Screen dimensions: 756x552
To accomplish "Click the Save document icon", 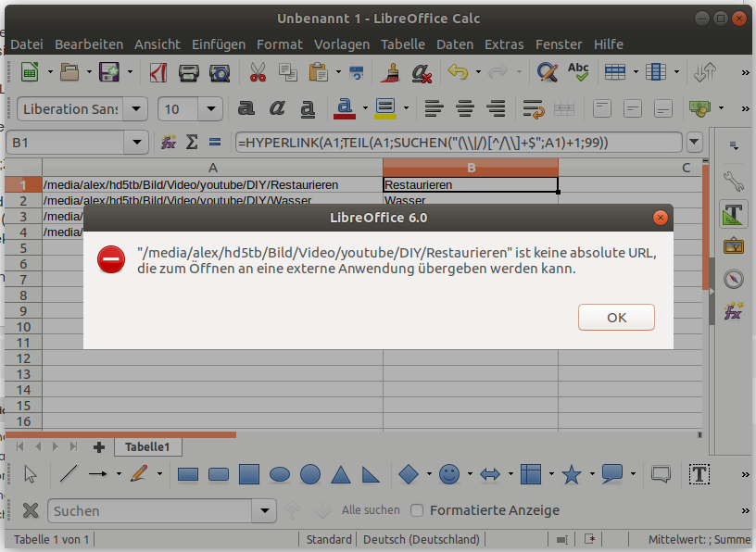I will tap(109, 72).
